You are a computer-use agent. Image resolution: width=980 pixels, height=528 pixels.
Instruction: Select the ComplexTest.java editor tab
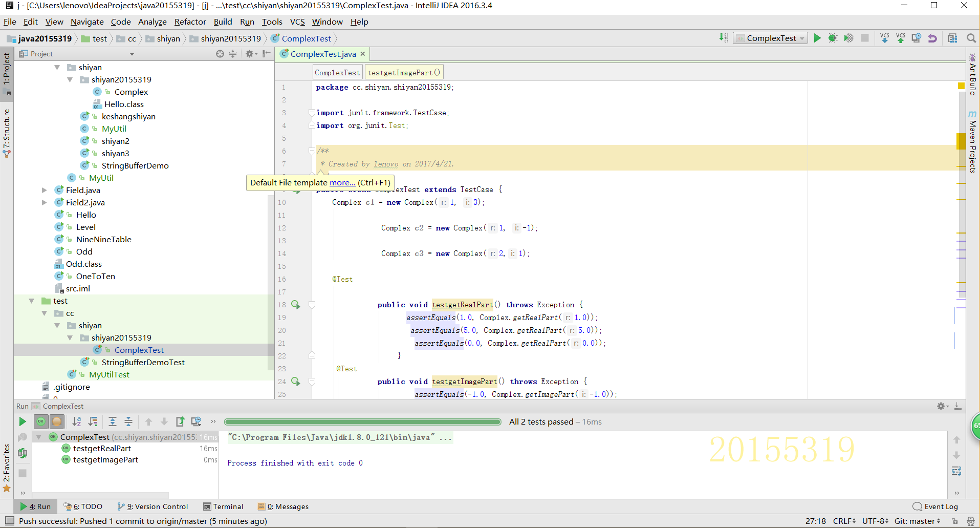[x=323, y=54]
